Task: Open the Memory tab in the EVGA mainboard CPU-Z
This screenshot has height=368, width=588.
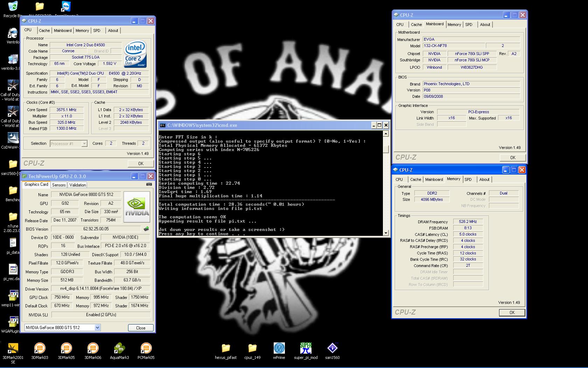Action: tap(454, 25)
